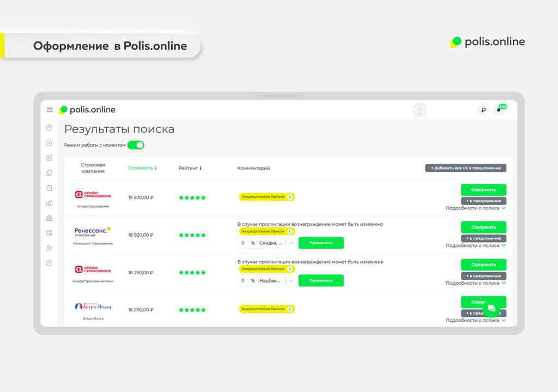Screen dimensions: 558x392
Task: Click the add user sidebar icon
Action: point(50,248)
